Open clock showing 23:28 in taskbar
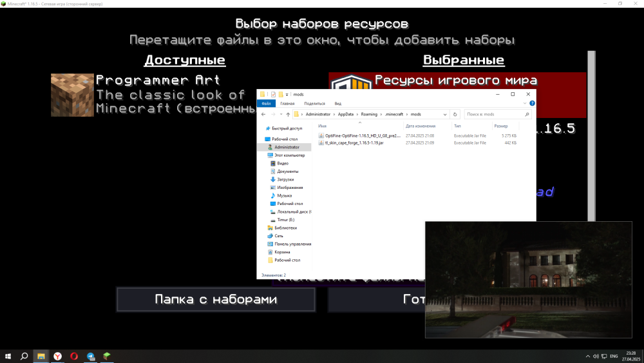The width and height of the screenshot is (644, 363). 631,356
